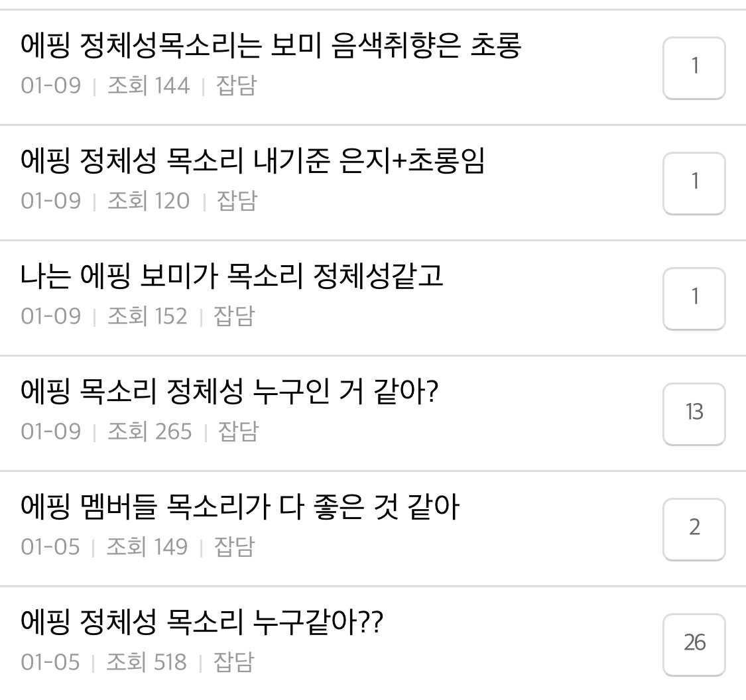Click comment count 1 on 보미 음색취향 post
The width and height of the screenshot is (746, 700).
694,68
